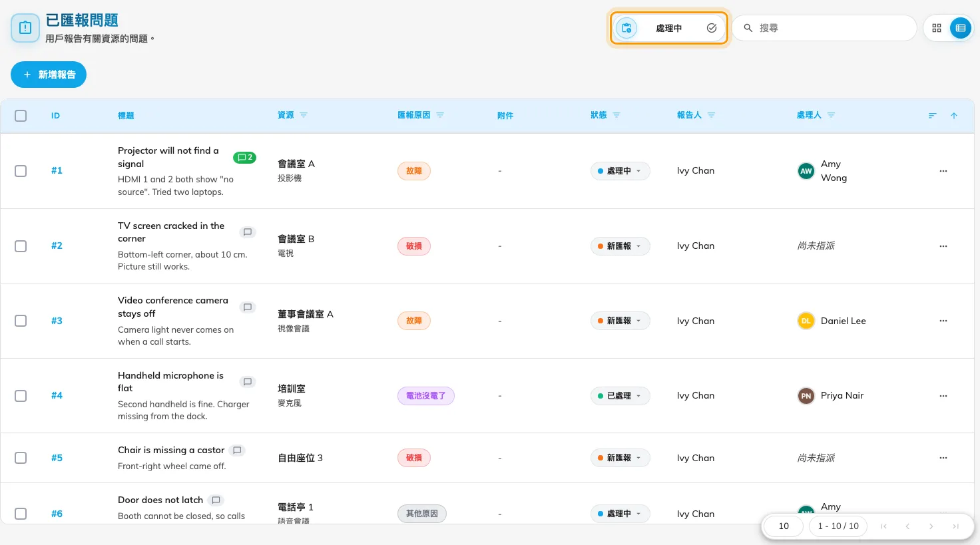980x545 pixels.
Task: Open comments on Projector report (2 comments)
Action: point(245,158)
